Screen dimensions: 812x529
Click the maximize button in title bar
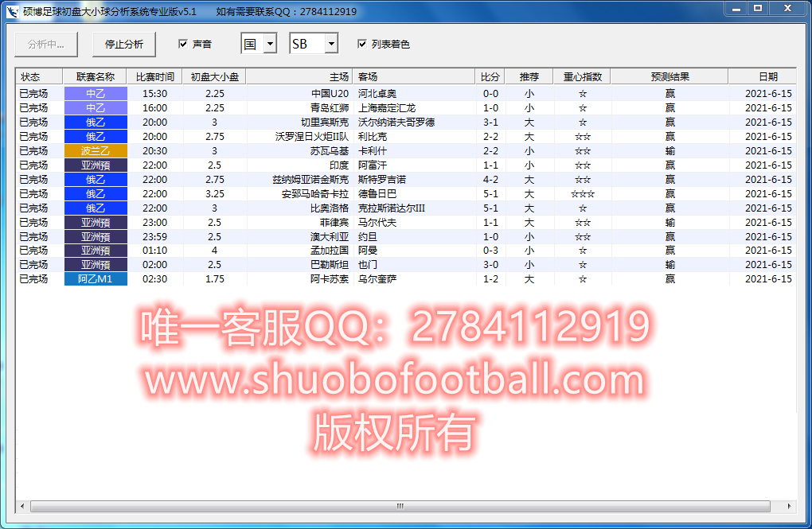pyautogui.click(x=759, y=10)
